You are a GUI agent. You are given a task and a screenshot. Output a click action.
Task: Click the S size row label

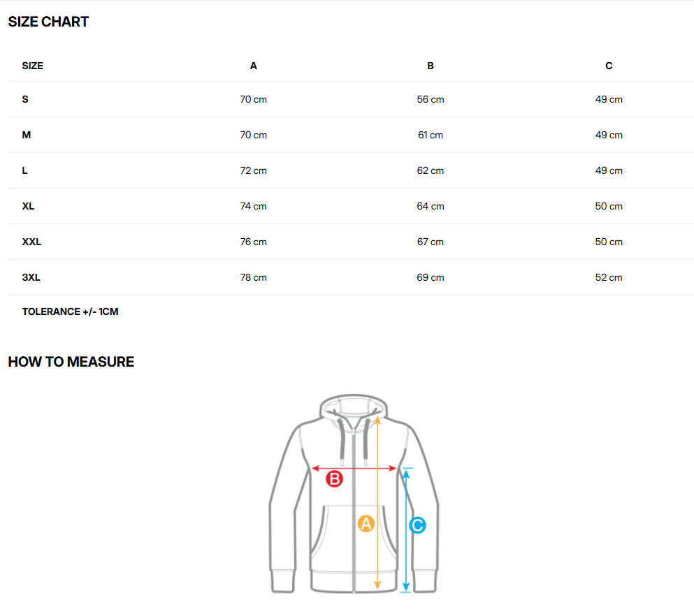[25, 99]
